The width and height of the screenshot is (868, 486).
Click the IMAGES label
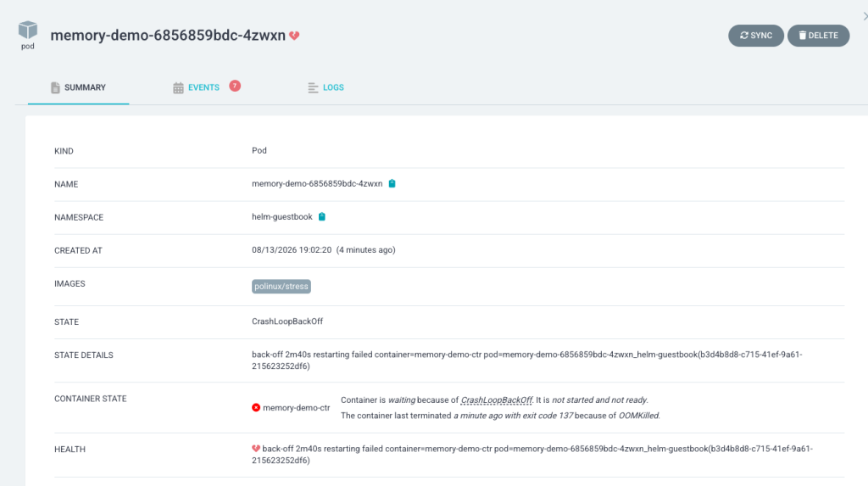(70, 284)
